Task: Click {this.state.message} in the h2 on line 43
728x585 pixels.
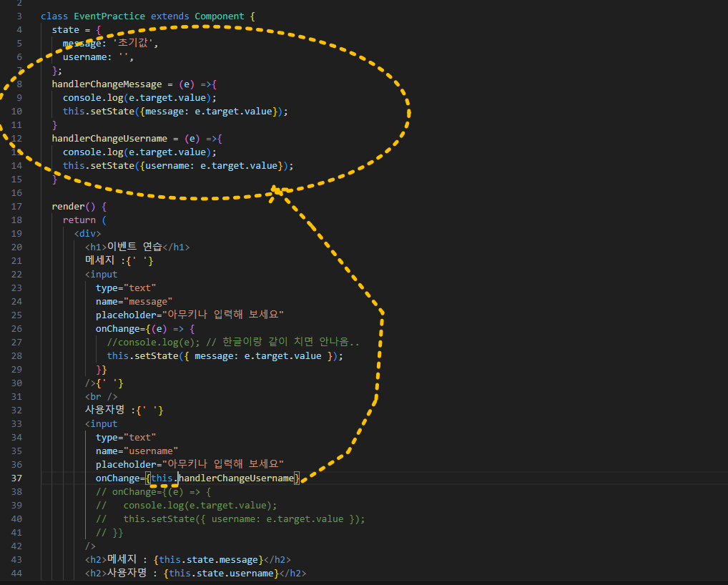Action: click(209, 560)
